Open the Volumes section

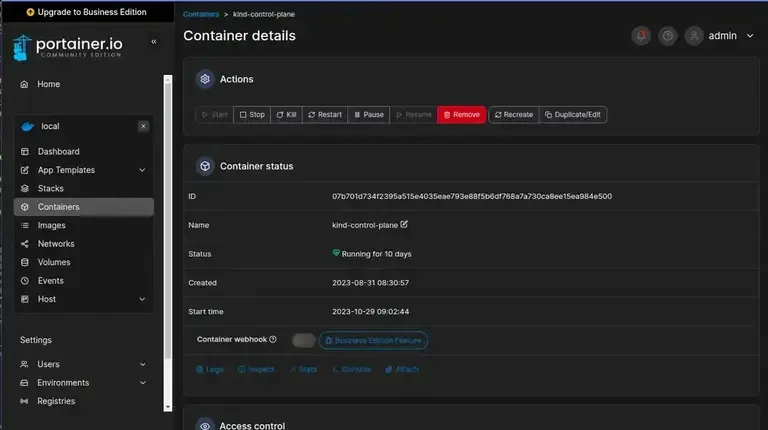(x=54, y=263)
